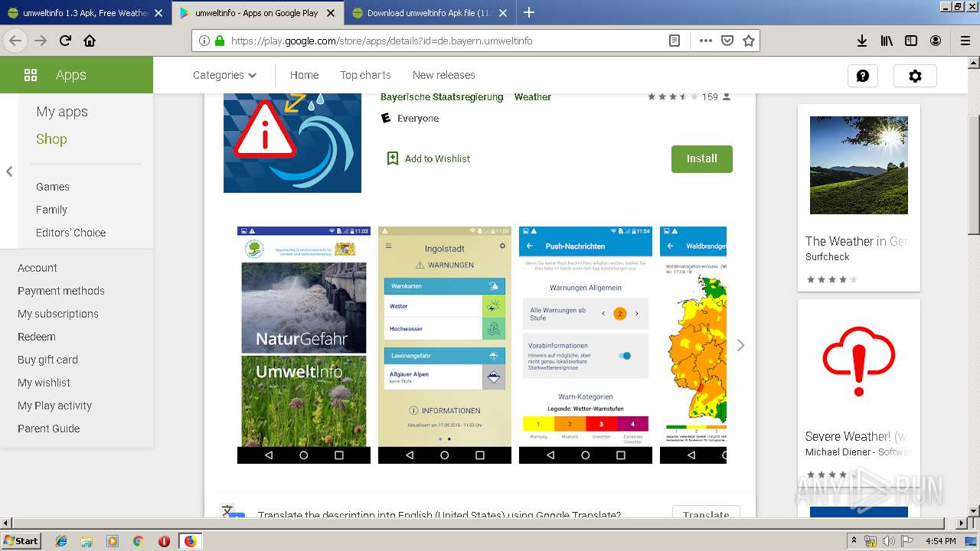Open Google Play settings gear
The image size is (980, 551).
click(x=915, y=76)
